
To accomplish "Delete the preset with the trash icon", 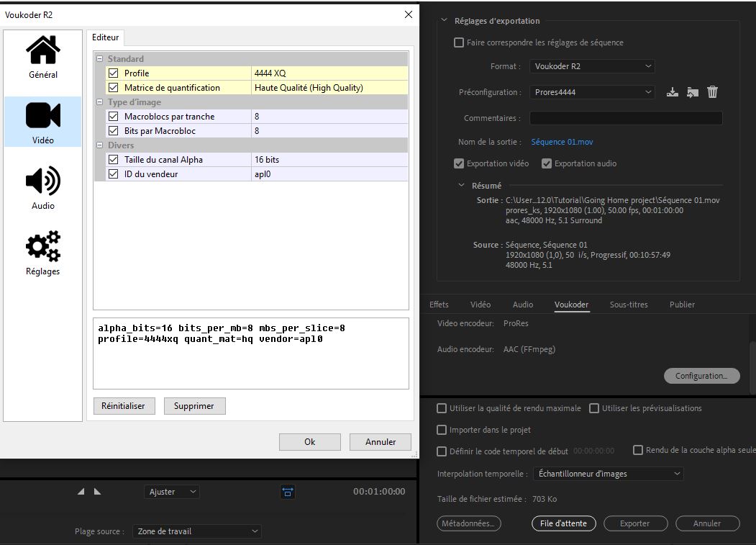I will coord(712,92).
